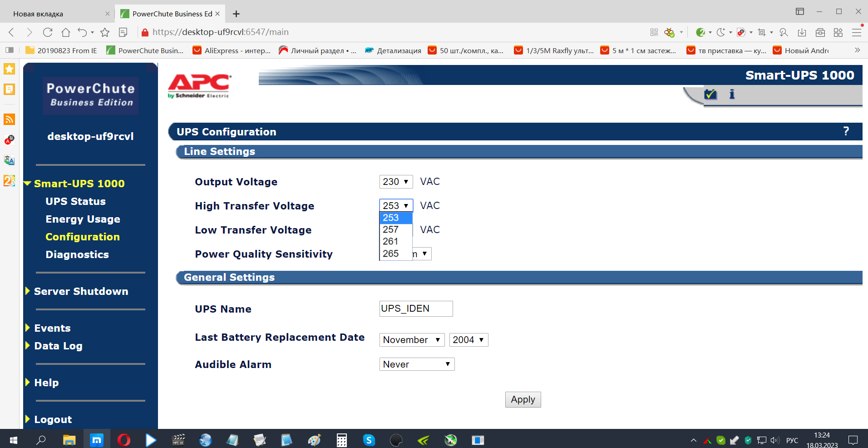Open the Help link in sidebar

pyautogui.click(x=46, y=383)
